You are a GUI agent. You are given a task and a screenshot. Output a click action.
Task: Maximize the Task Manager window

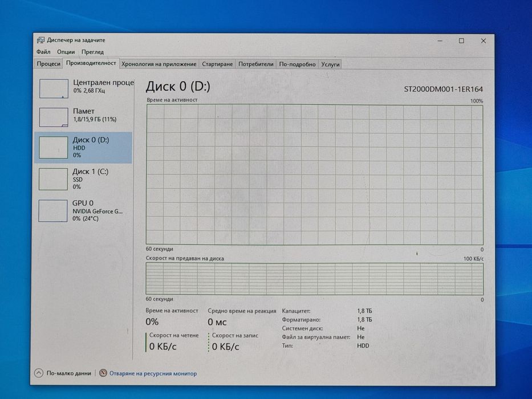click(x=461, y=40)
